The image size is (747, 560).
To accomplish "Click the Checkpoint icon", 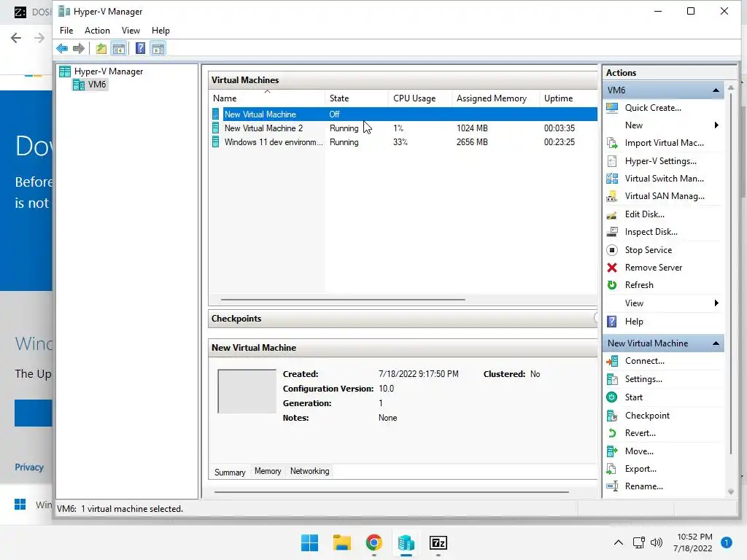I will [x=612, y=415].
